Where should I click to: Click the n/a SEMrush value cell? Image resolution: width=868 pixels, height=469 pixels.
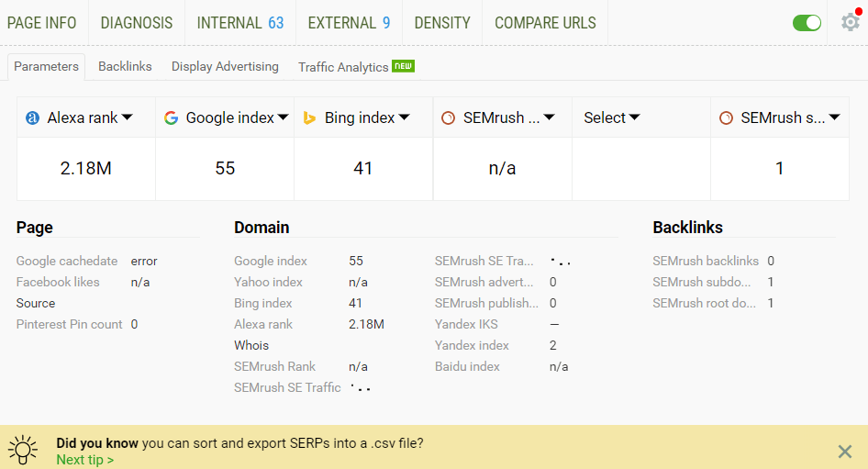(502, 168)
